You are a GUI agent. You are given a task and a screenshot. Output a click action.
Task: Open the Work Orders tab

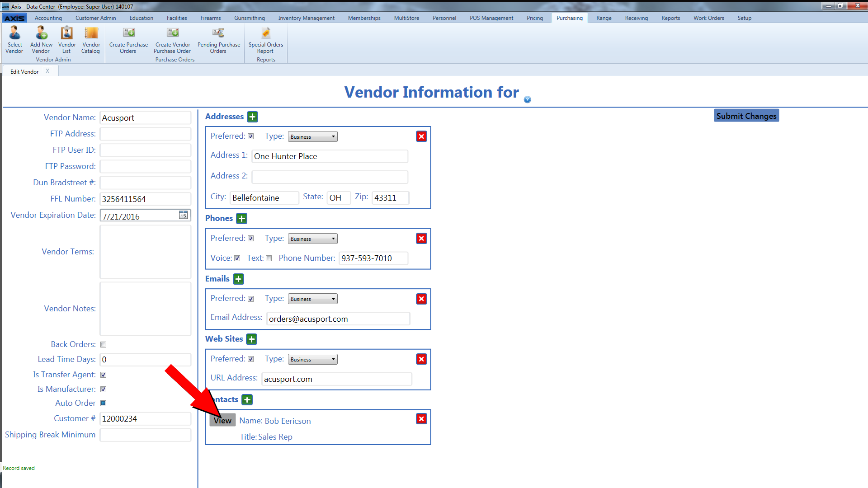tap(708, 18)
